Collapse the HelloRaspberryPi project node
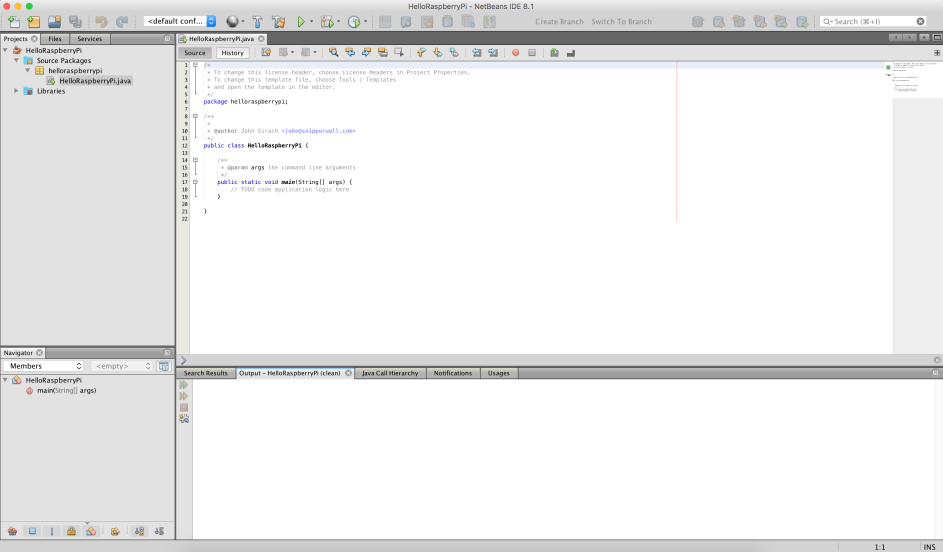Viewport: 943px width, 552px height. 5,51
